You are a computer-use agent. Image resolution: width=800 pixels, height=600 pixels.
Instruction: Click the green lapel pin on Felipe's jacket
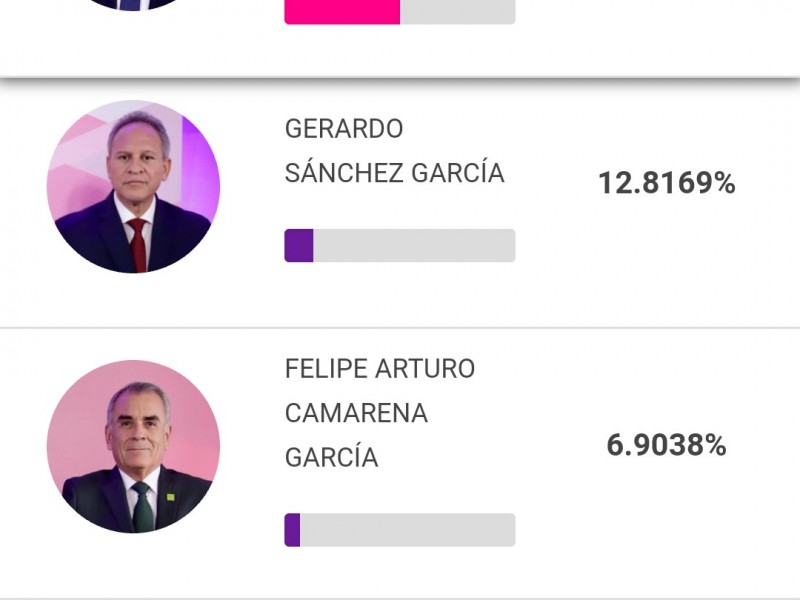click(x=170, y=497)
